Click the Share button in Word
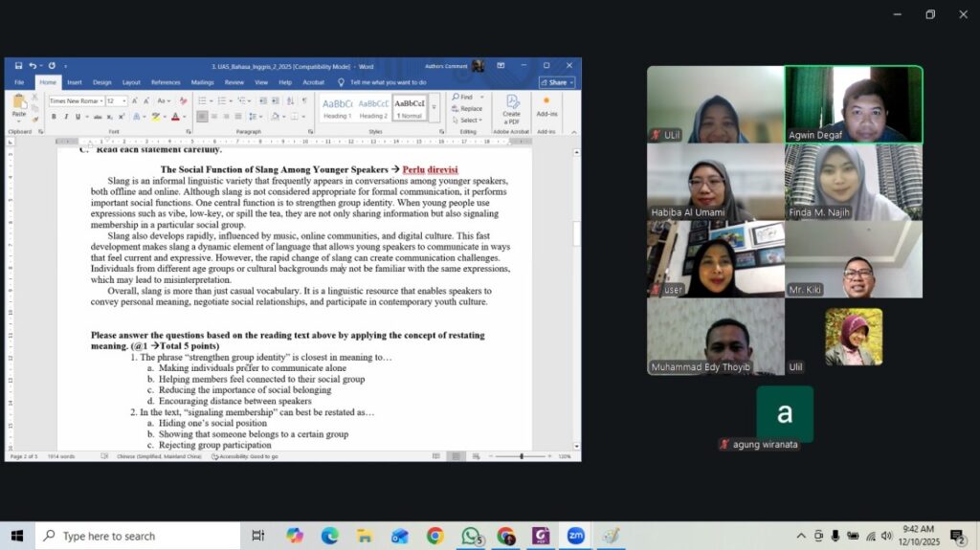 (557, 82)
